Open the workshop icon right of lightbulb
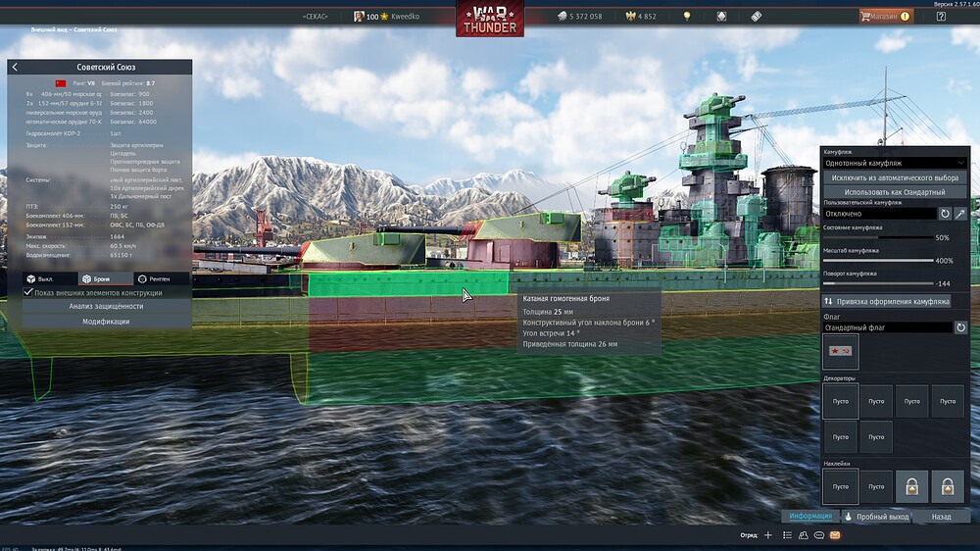This screenshot has width=980, height=551. point(722,17)
